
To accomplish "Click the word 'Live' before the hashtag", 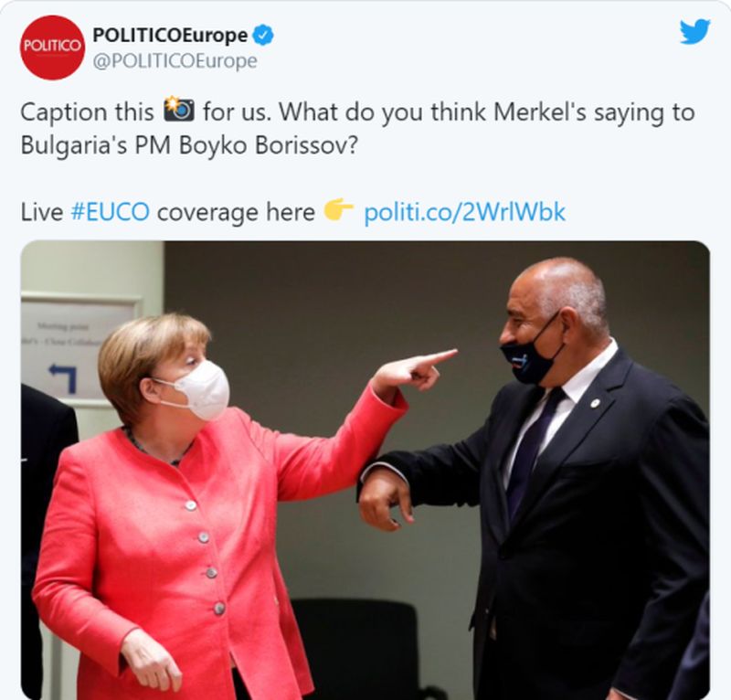I will coord(42,212).
